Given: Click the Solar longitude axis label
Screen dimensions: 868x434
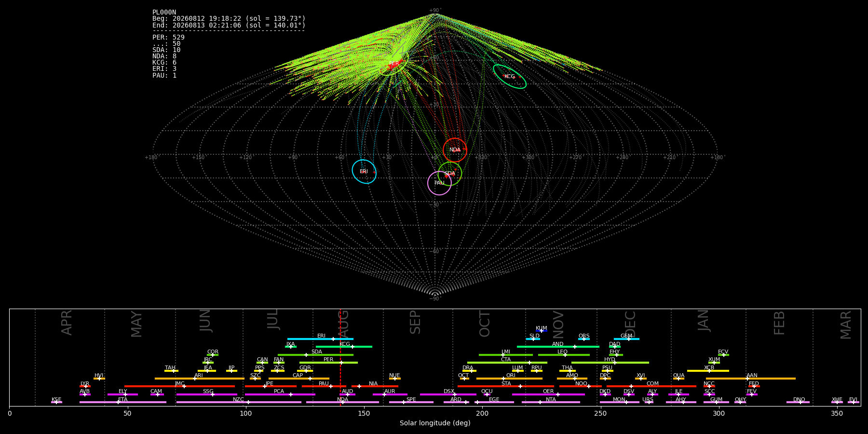Looking at the screenshot, I should click(x=435, y=423).
